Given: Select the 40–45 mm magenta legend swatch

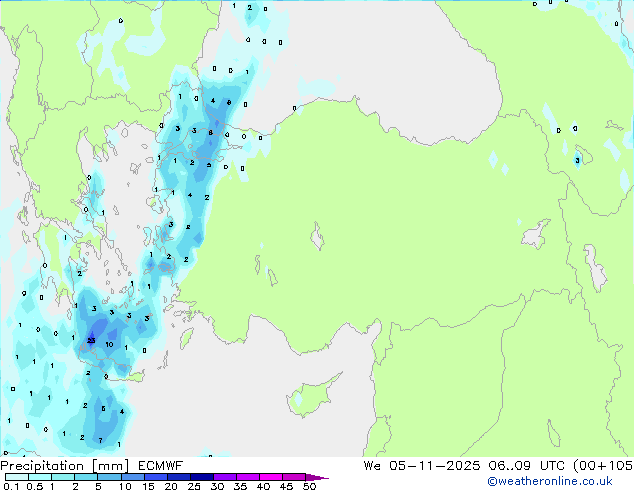Looking at the screenshot, I should click(271, 477).
